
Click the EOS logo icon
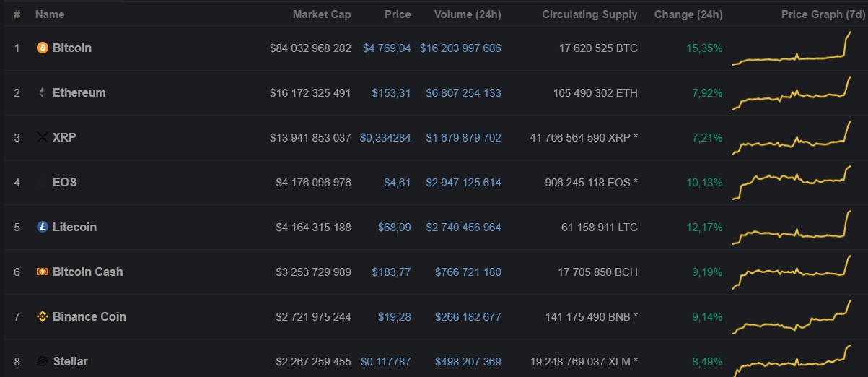(x=42, y=182)
